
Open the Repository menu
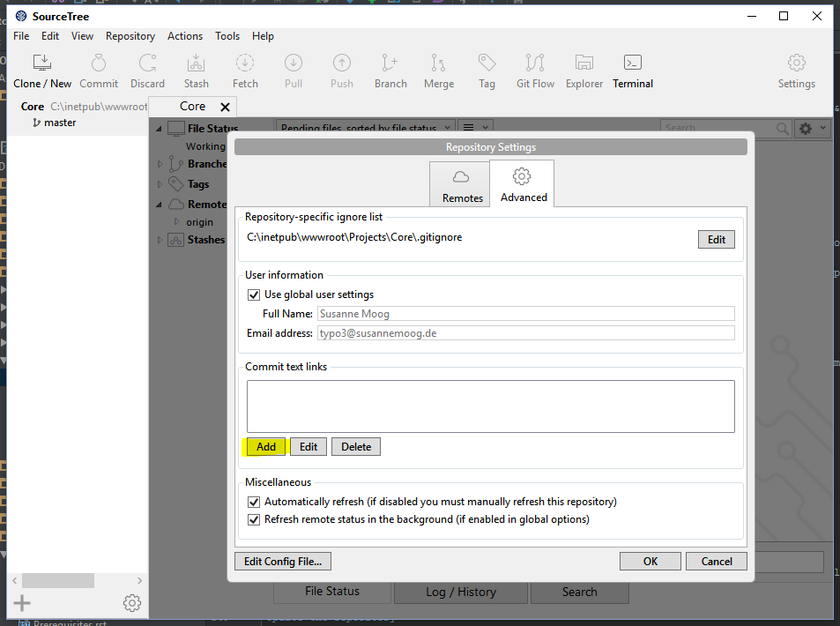(130, 36)
